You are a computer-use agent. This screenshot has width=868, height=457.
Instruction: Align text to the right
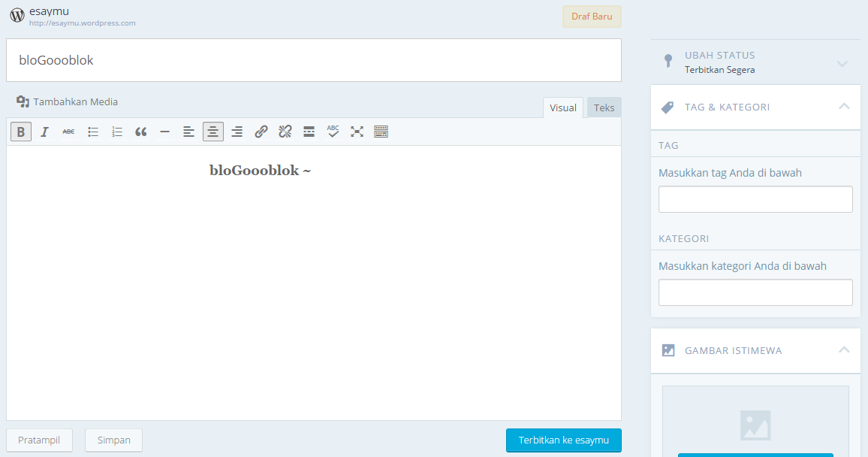click(x=237, y=132)
